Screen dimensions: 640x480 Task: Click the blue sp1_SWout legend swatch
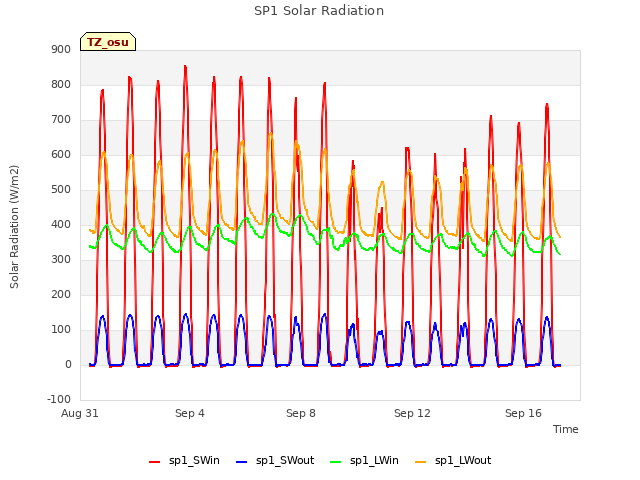tap(241, 462)
